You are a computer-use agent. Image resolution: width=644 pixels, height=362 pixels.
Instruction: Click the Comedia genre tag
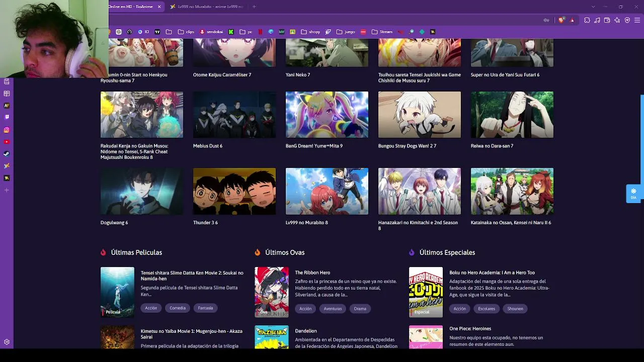point(178,308)
